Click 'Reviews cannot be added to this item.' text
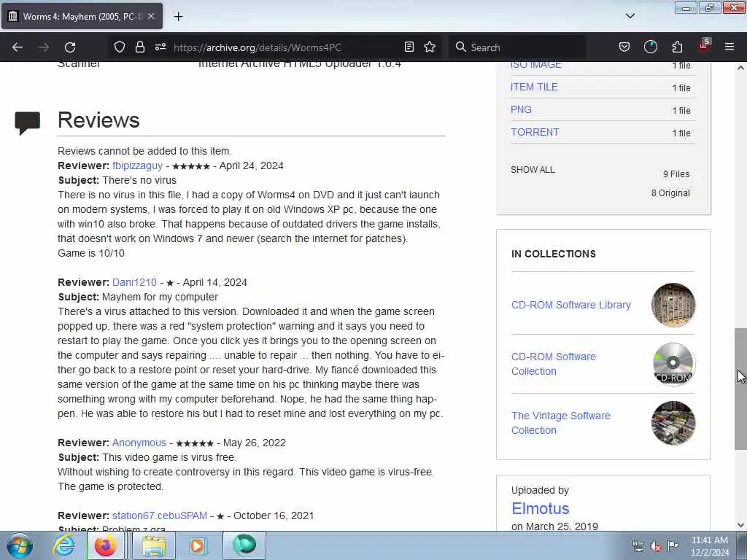Image resolution: width=747 pixels, height=560 pixels. click(x=144, y=151)
